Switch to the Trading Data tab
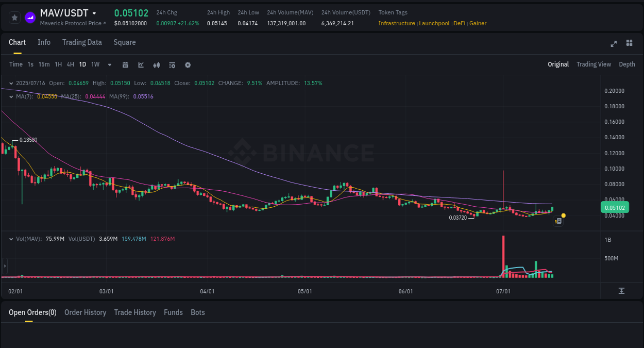The height and width of the screenshot is (348, 644). 82,42
